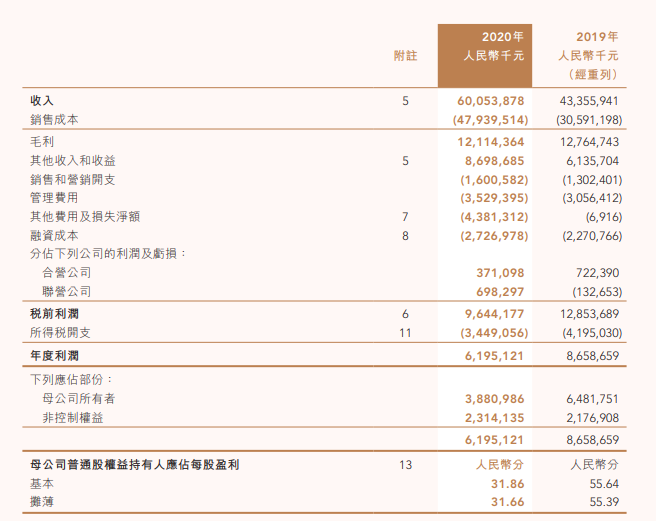
Task: Click the 毛利 row label
Action: (x=42, y=141)
